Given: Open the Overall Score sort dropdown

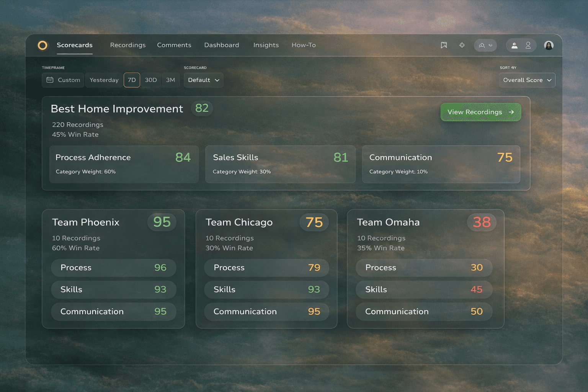Looking at the screenshot, I should click(527, 80).
